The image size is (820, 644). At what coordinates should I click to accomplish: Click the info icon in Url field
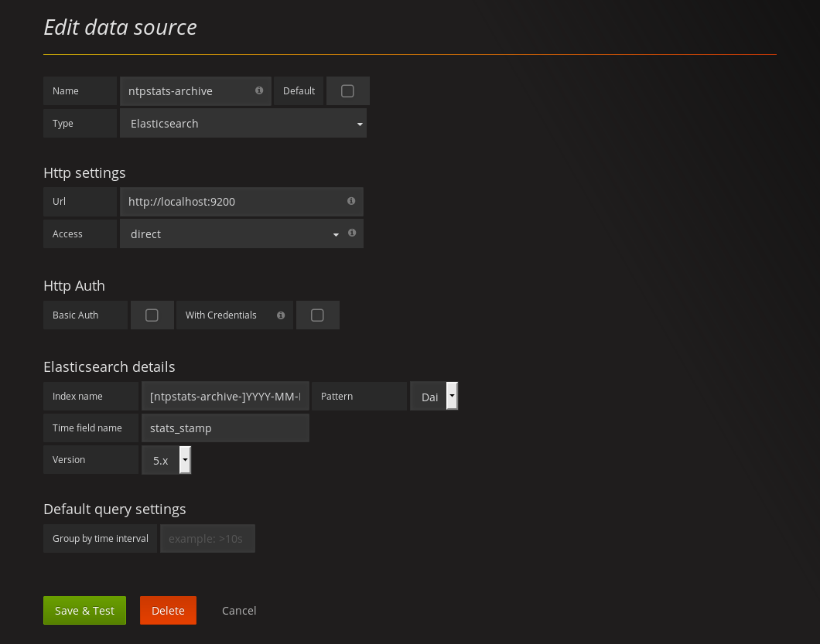coord(351,201)
